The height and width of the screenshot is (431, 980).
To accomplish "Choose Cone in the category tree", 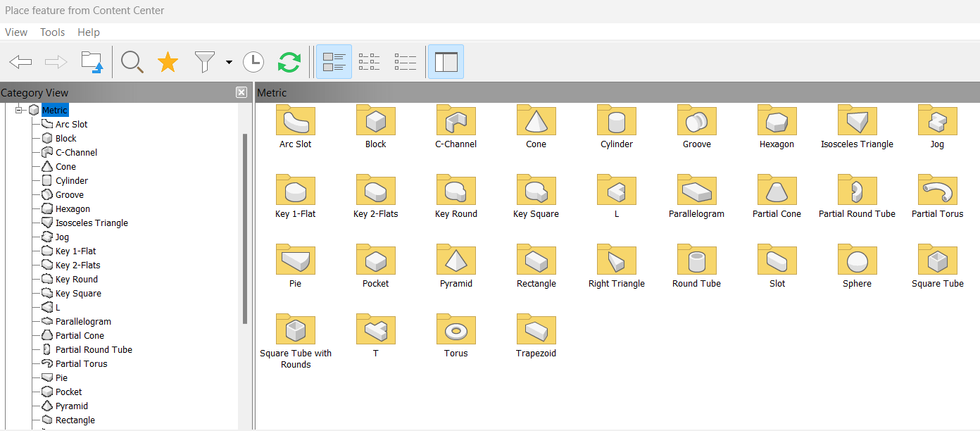I will pyautogui.click(x=66, y=166).
